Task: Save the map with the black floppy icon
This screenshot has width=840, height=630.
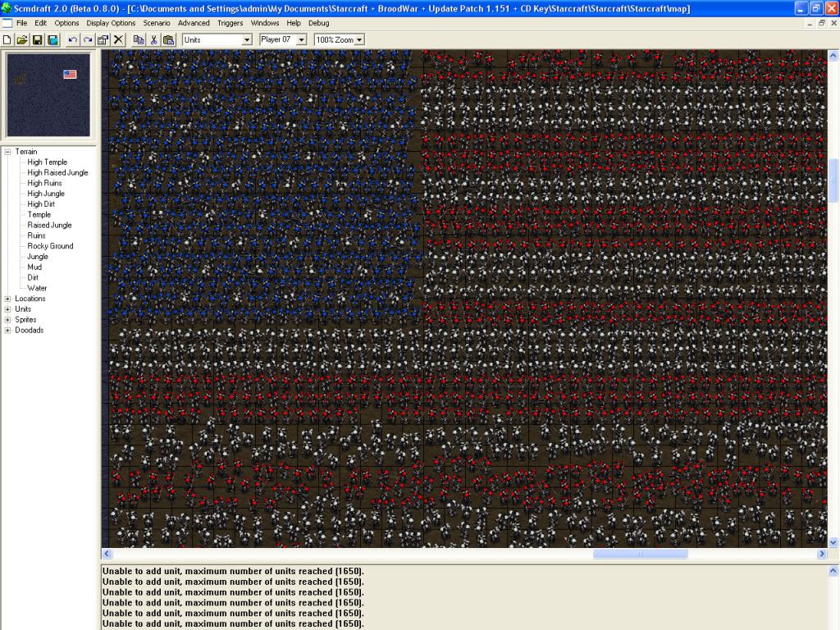Action: coord(38,39)
